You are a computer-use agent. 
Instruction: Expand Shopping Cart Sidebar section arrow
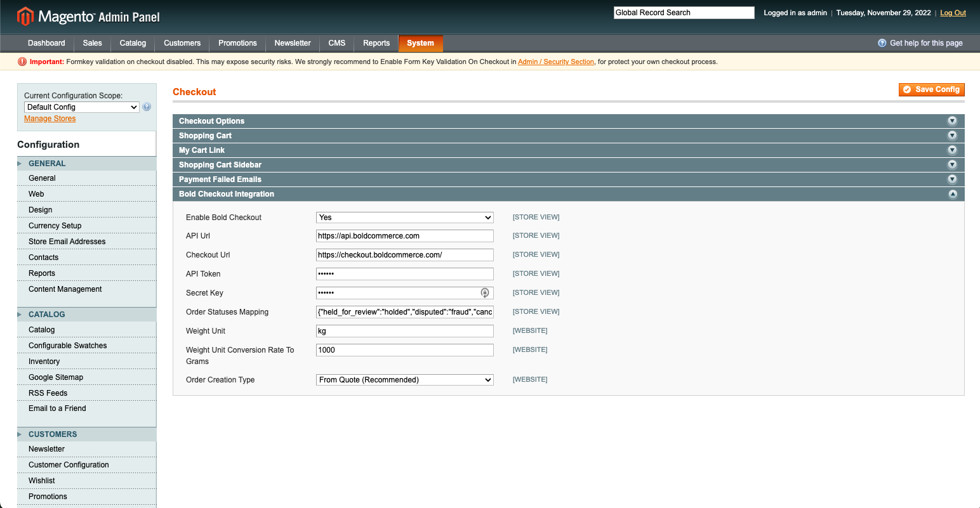pyautogui.click(x=952, y=165)
